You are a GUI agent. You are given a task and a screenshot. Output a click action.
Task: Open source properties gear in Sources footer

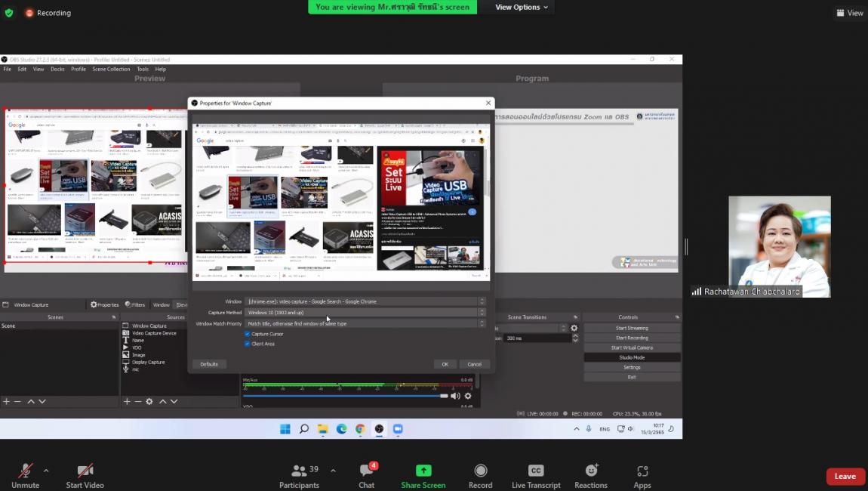coord(149,401)
